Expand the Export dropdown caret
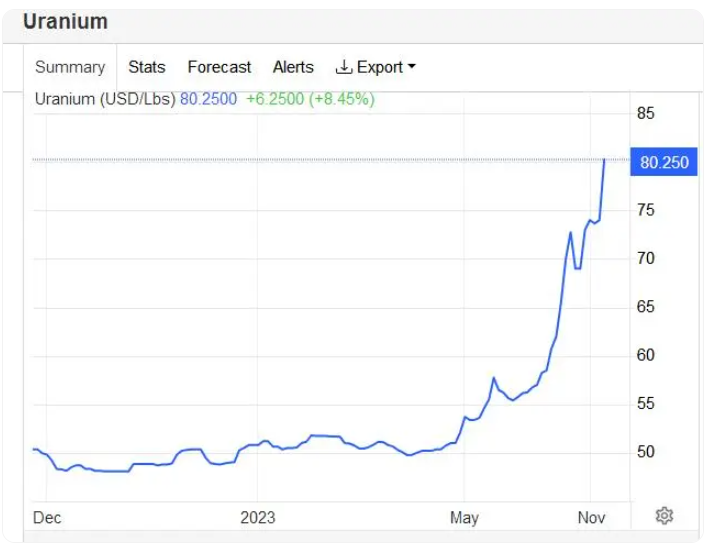This screenshot has width=714, height=553. tap(411, 67)
